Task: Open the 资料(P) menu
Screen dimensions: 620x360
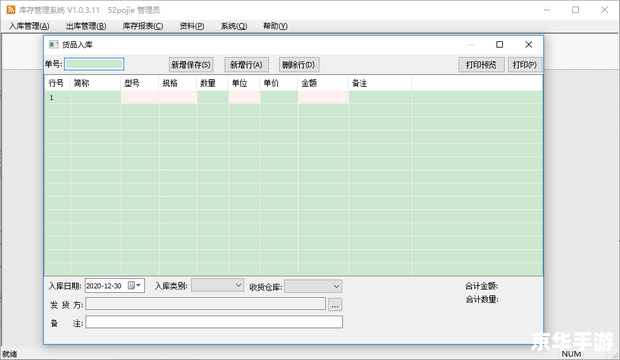Action: [x=192, y=26]
